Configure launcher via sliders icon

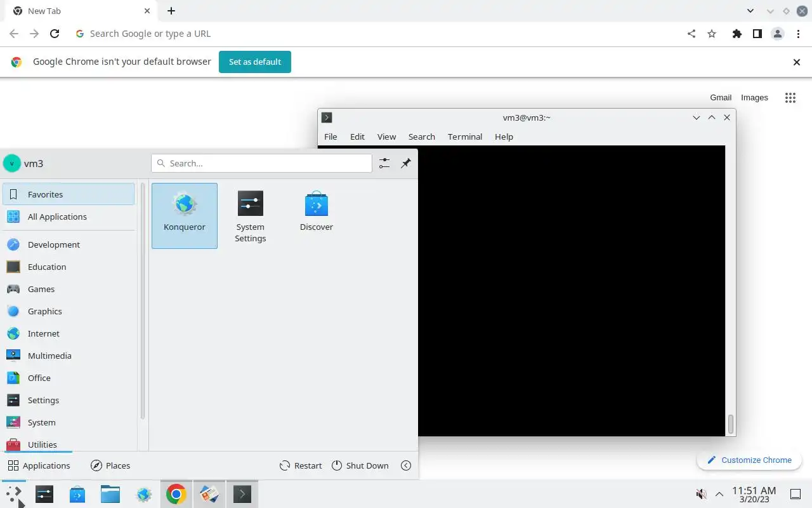tap(384, 163)
